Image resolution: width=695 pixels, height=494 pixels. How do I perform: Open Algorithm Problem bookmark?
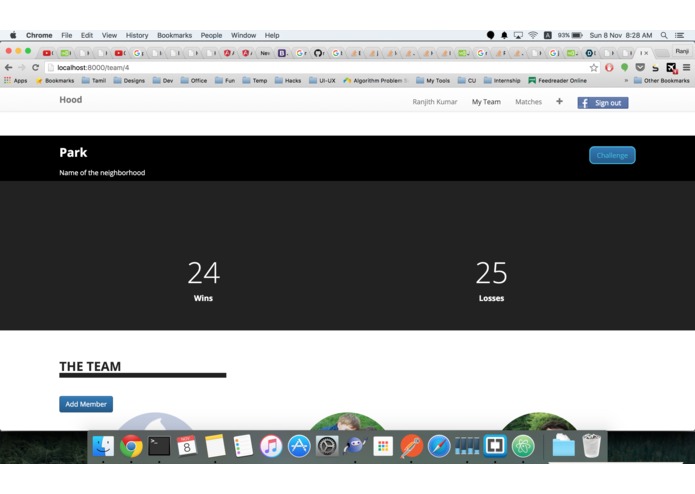point(375,81)
